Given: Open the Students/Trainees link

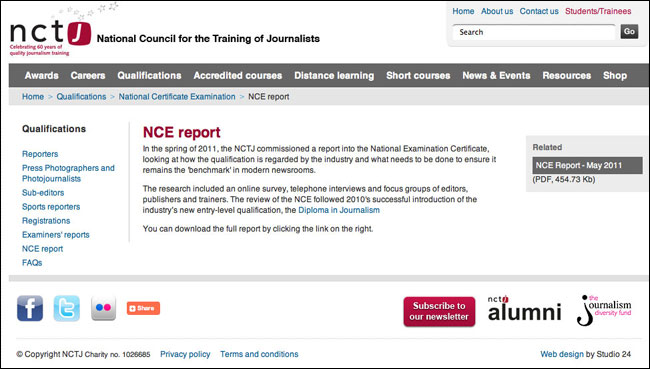Looking at the screenshot, I should (598, 11).
